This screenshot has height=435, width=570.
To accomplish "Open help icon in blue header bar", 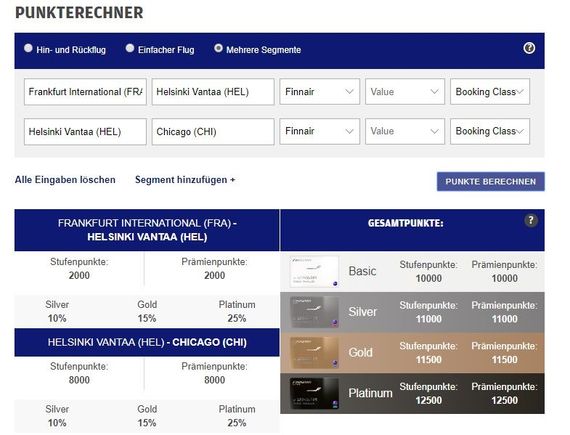I will [529, 48].
